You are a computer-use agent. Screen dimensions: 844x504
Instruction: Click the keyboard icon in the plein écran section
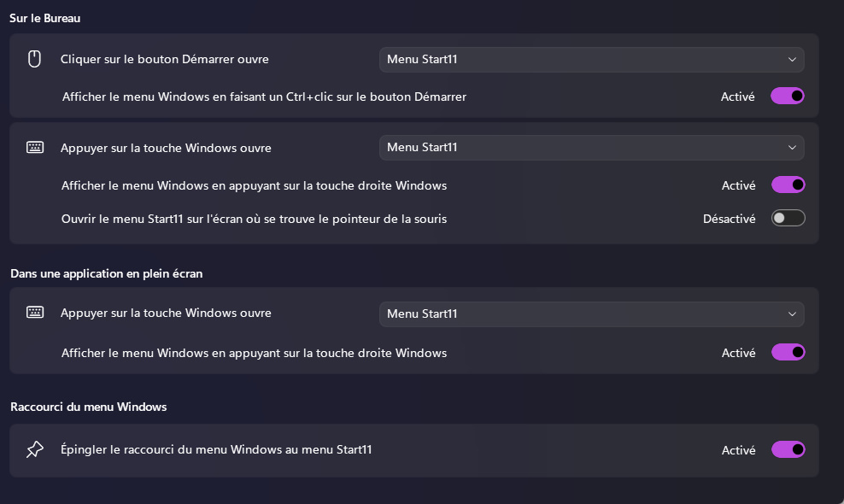34,313
